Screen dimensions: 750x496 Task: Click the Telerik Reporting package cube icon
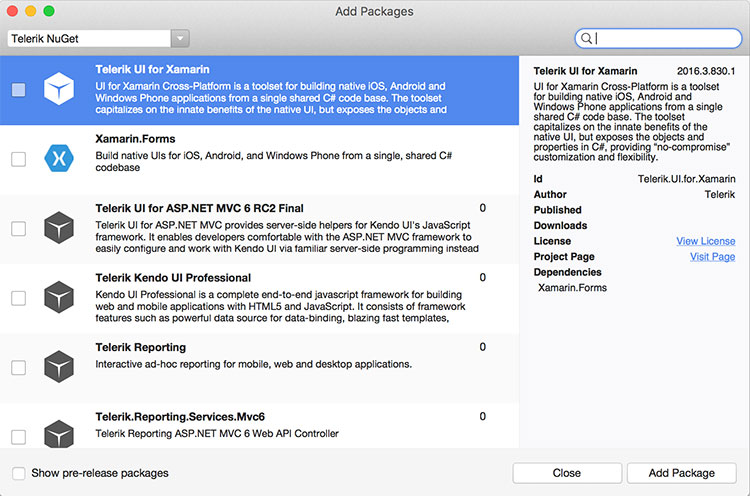point(59,367)
